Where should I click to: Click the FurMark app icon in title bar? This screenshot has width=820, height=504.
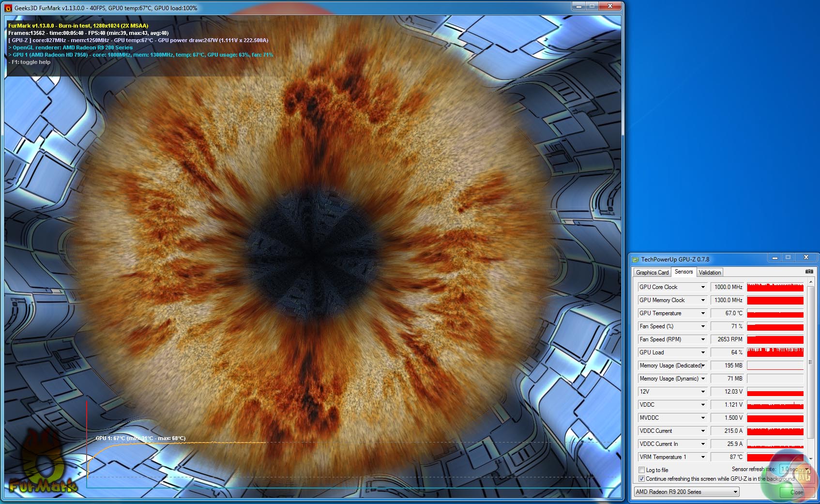pyautogui.click(x=8, y=8)
